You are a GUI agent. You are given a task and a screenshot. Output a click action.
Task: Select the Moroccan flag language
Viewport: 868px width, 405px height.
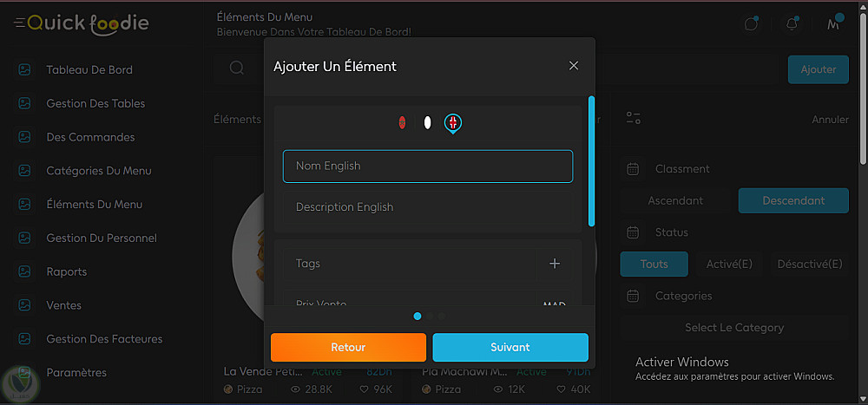pos(402,123)
